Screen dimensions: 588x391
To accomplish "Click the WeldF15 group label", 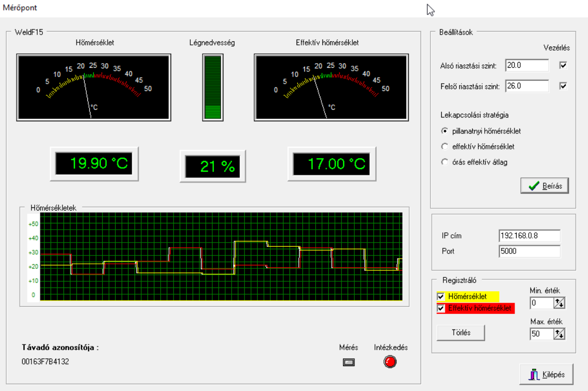I will click(29, 32).
